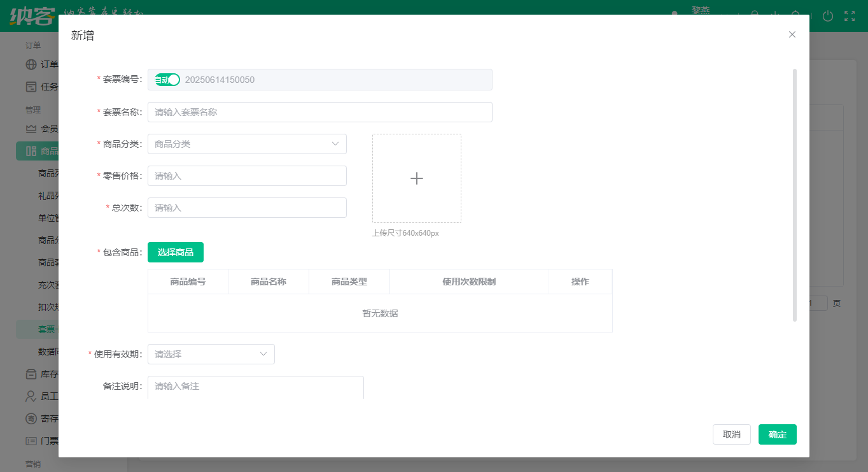Open the 任务 menu in the sidebar
Screen dimensions: 868x472
pyautogui.click(x=45, y=87)
